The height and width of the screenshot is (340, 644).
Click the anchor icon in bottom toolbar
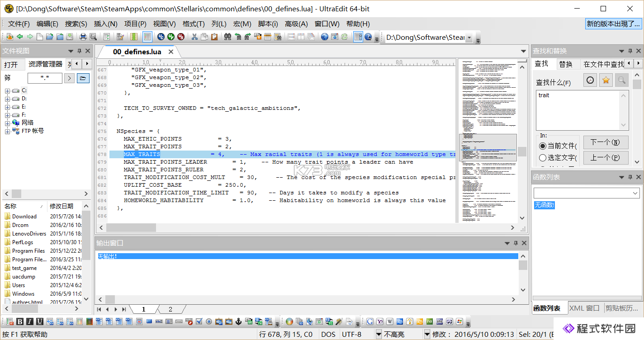point(239,321)
